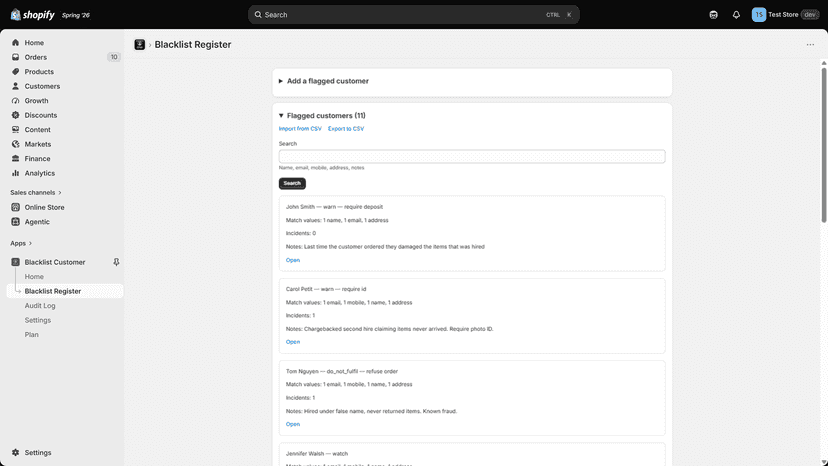The width and height of the screenshot is (828, 466).
Task: Click Spring '26 edition label
Action: [x=76, y=15]
